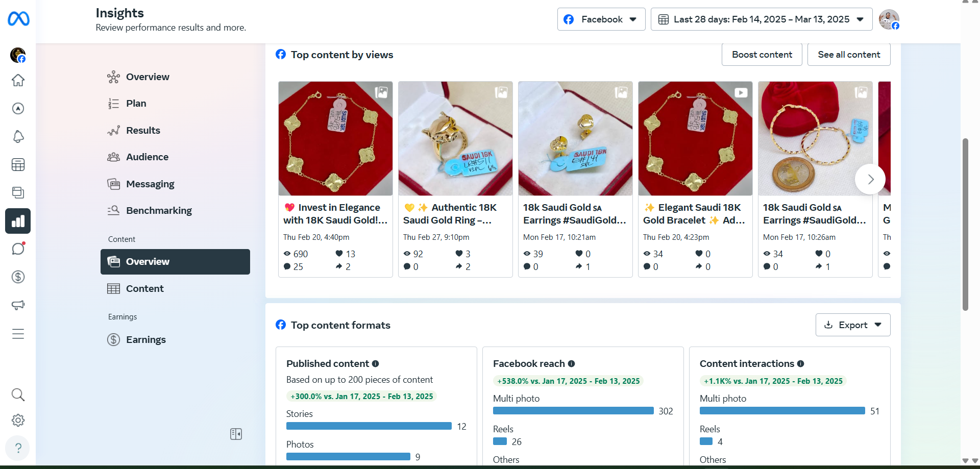Click the 'Elegant Saudi 18K Gold Bracelet' post title

coord(694,214)
